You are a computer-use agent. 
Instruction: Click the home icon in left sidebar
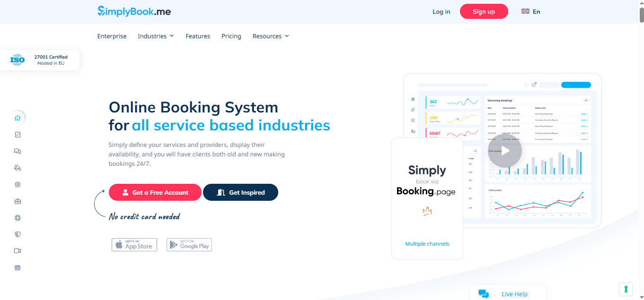pyautogui.click(x=18, y=118)
